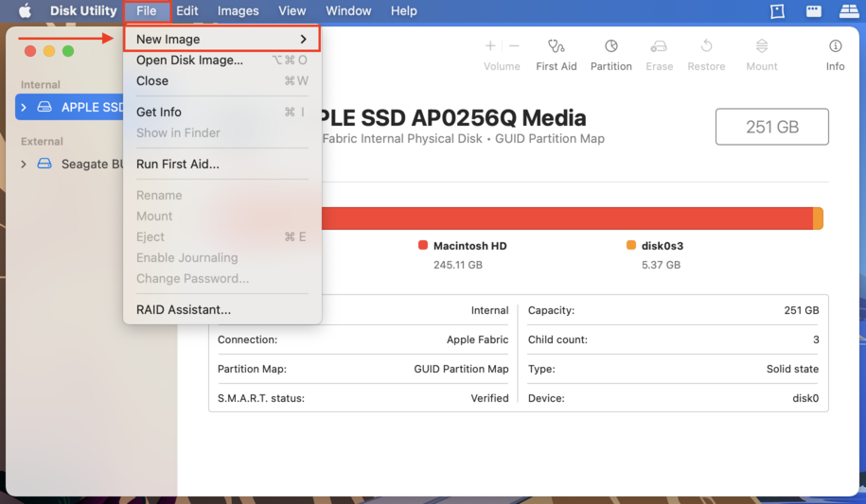Open the Window menu
The width and height of the screenshot is (866, 504).
(348, 11)
